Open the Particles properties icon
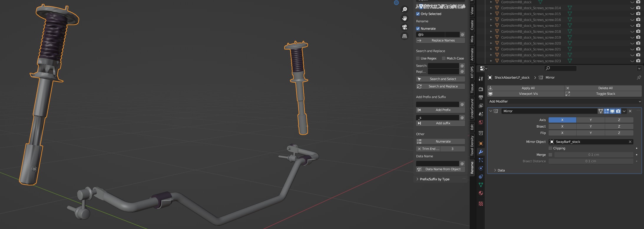Screen dimensions: 644x229 (481, 160)
